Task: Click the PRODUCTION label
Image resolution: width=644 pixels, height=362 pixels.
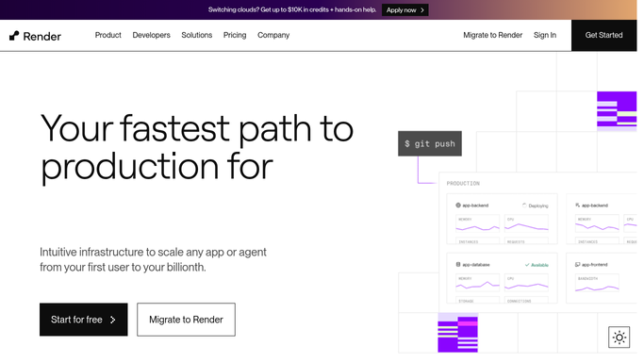Action: pos(463,184)
